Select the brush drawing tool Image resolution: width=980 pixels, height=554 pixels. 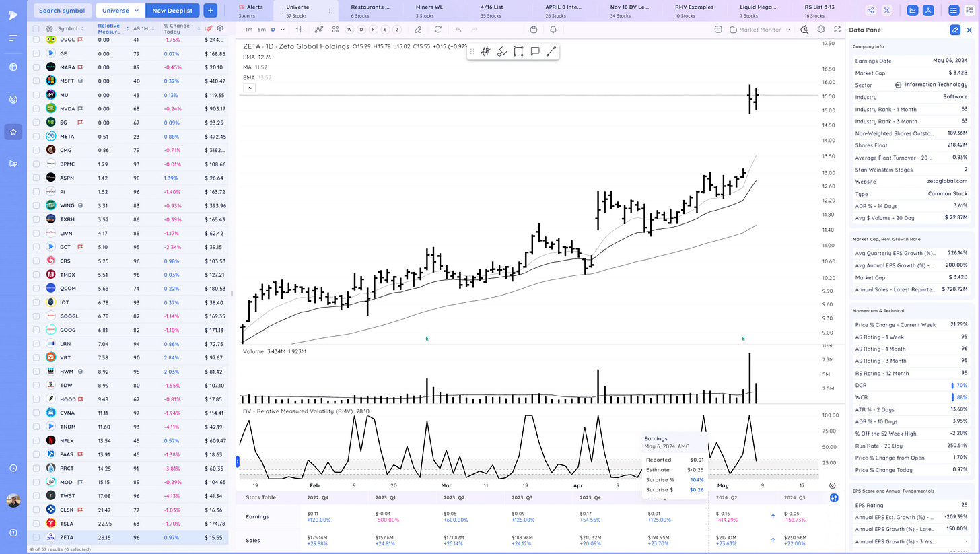(x=501, y=51)
